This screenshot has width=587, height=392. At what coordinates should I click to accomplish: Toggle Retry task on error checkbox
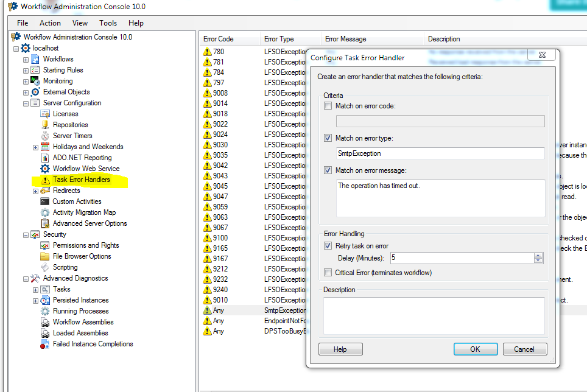pyautogui.click(x=328, y=246)
